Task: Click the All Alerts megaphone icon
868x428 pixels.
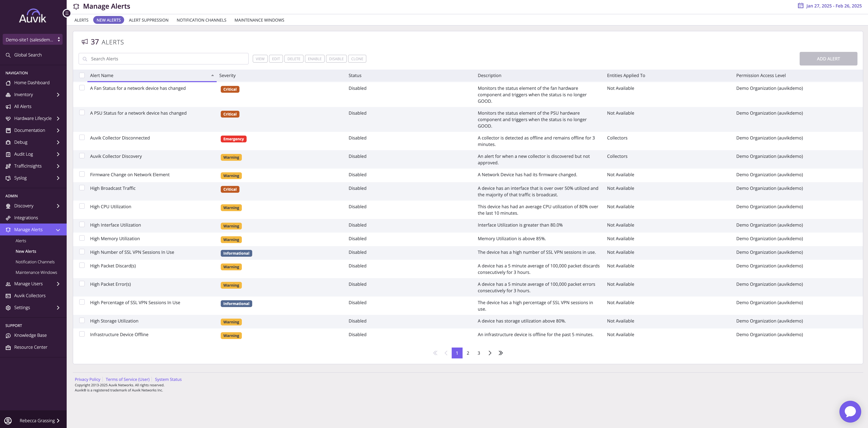Action: (8, 106)
